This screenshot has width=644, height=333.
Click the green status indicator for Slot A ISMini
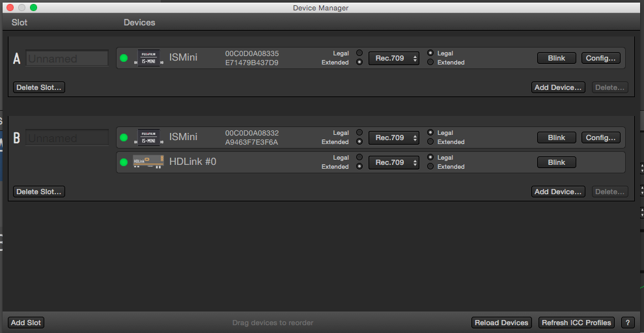tap(124, 58)
